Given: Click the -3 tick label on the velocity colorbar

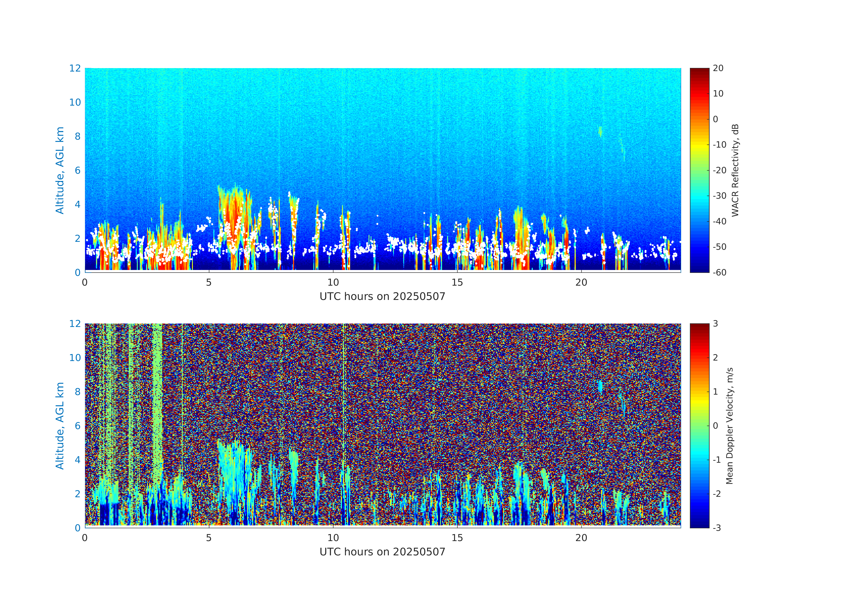Looking at the screenshot, I should (x=717, y=528).
